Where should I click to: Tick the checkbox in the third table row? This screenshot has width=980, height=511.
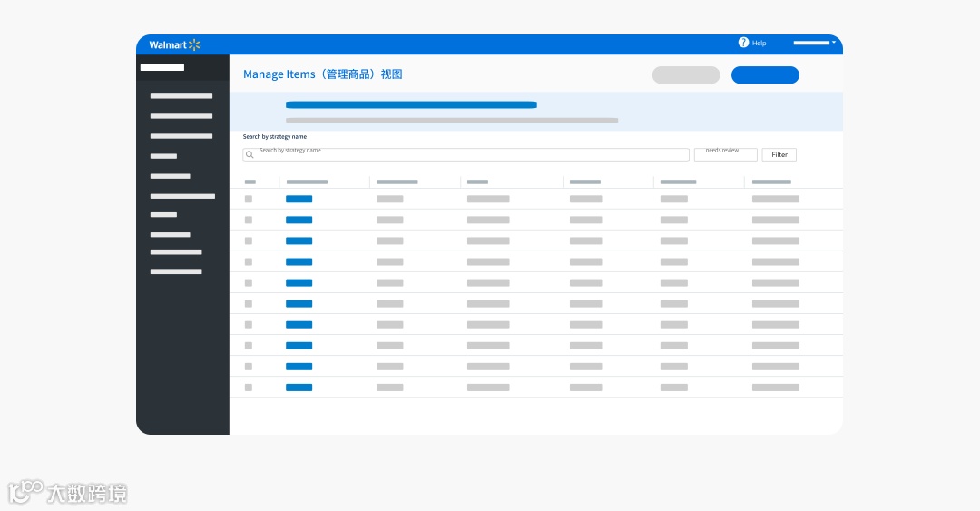pos(248,241)
